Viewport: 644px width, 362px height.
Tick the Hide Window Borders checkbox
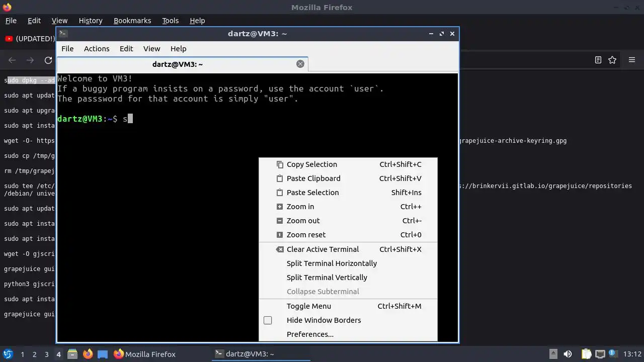tap(268, 320)
